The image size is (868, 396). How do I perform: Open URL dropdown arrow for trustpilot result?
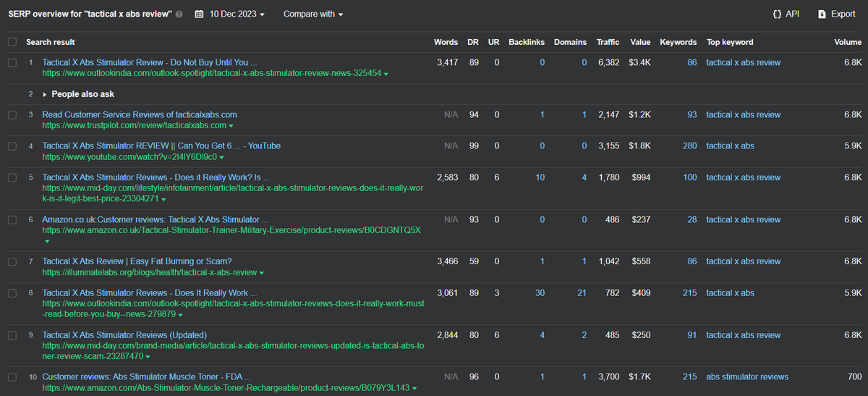[x=231, y=126]
